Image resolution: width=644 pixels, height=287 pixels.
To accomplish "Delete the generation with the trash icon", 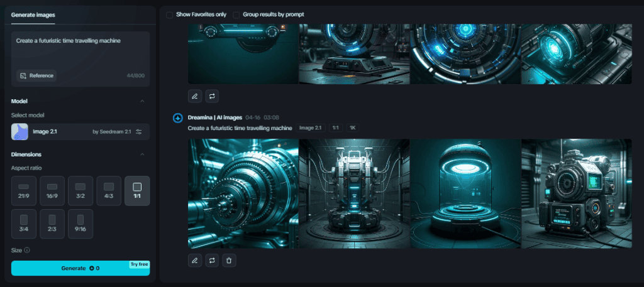I will (x=230, y=259).
